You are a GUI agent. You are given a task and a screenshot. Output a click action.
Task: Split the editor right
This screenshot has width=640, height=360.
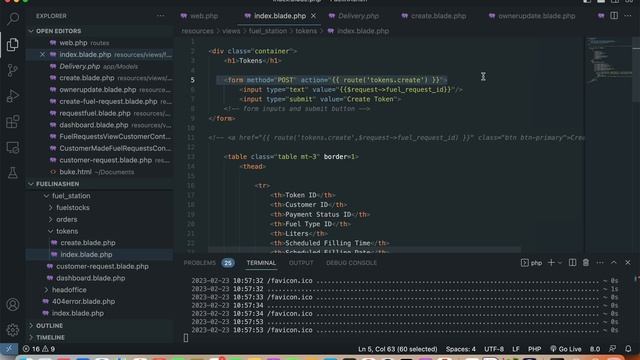pyautogui.click(x=614, y=16)
